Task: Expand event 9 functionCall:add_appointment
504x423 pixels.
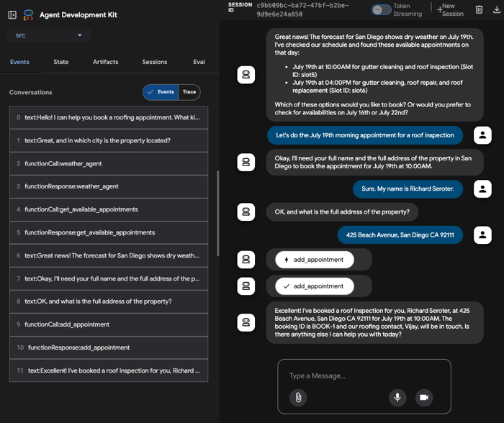Action: [x=109, y=324]
